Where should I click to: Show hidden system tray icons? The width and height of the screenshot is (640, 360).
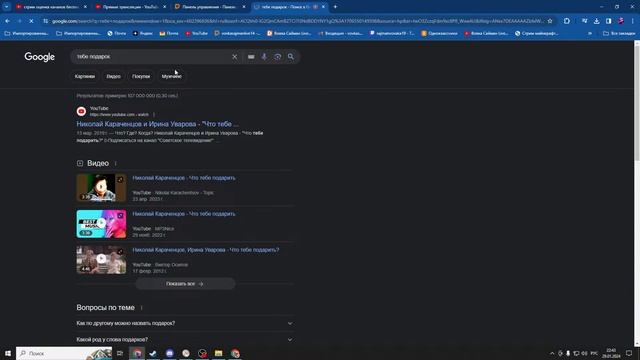tap(552, 353)
